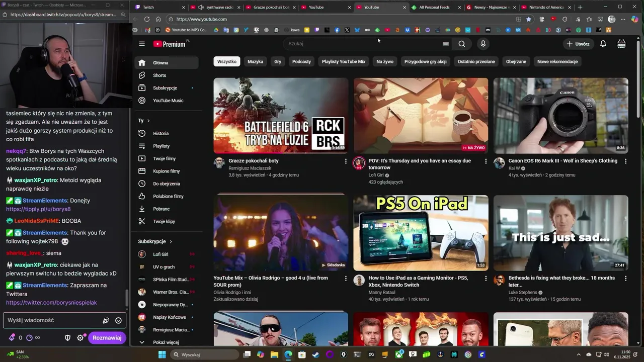Open the twitter.com/borysniespielak chat link
644x362 pixels.
(x=51, y=303)
